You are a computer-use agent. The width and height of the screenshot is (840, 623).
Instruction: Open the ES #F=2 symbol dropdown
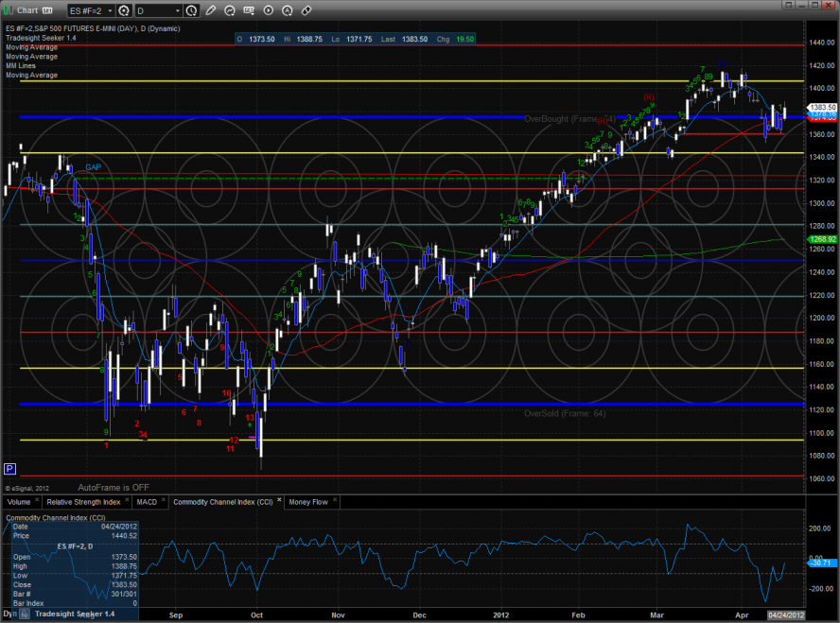[109, 10]
